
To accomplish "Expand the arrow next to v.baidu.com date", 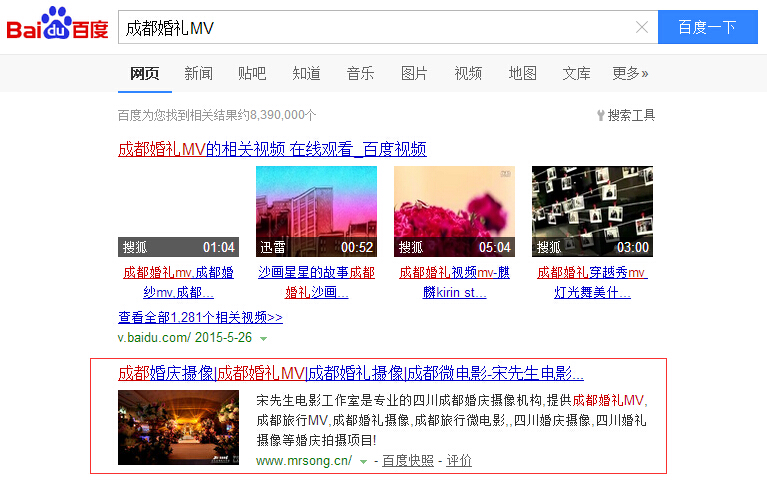I will tap(263, 339).
